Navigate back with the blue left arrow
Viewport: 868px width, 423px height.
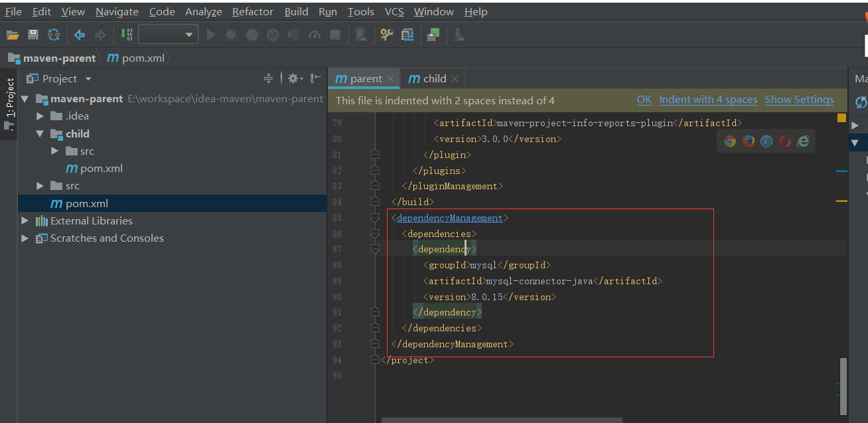pos(80,35)
